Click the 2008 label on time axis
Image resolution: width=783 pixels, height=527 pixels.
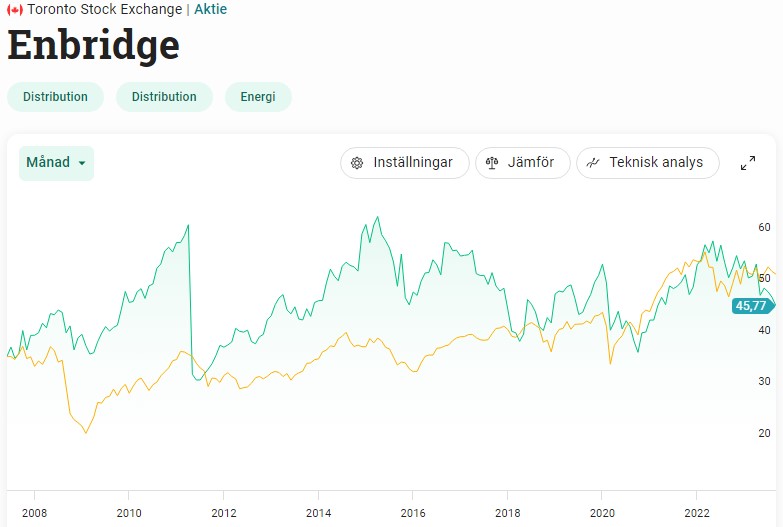(x=34, y=511)
